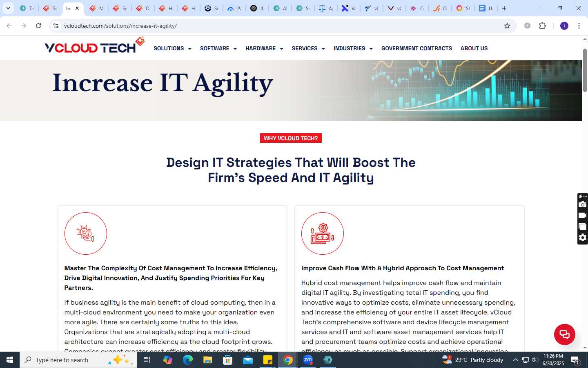This screenshot has width=588, height=368.
Task: Open Task View on the taskbar
Action: (147, 360)
